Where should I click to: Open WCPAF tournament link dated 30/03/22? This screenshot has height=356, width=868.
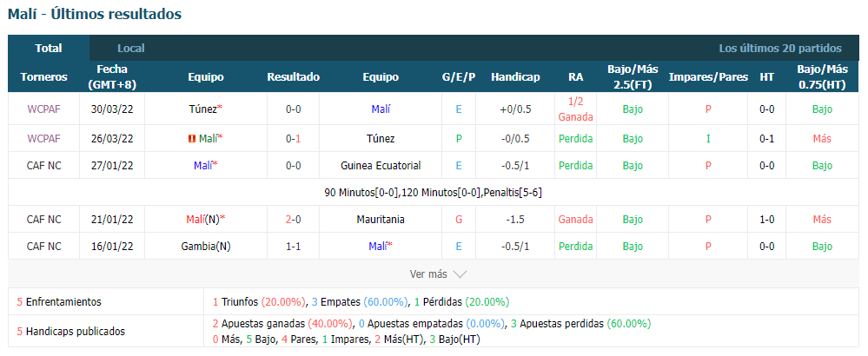click(x=43, y=109)
